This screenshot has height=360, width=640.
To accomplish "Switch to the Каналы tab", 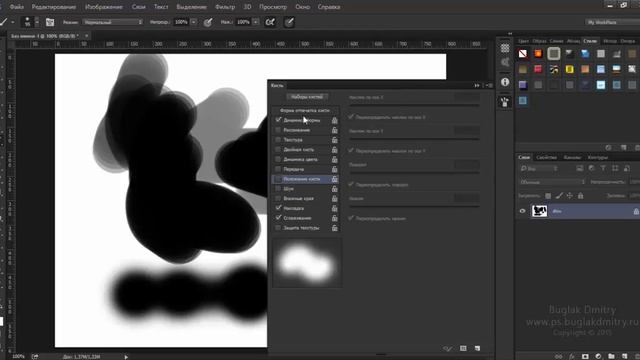I will (x=572, y=157).
